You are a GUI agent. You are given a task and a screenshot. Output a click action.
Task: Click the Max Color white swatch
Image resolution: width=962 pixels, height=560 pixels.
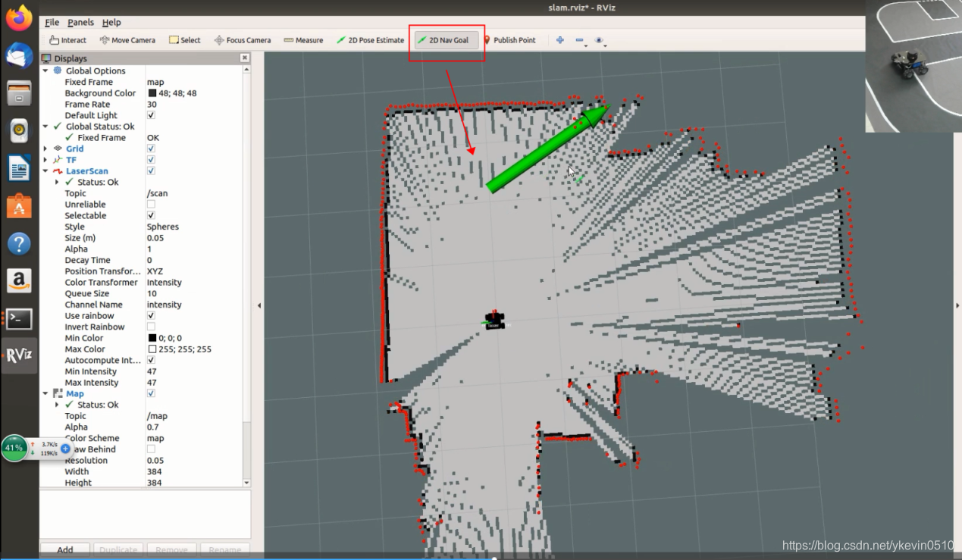pos(152,349)
